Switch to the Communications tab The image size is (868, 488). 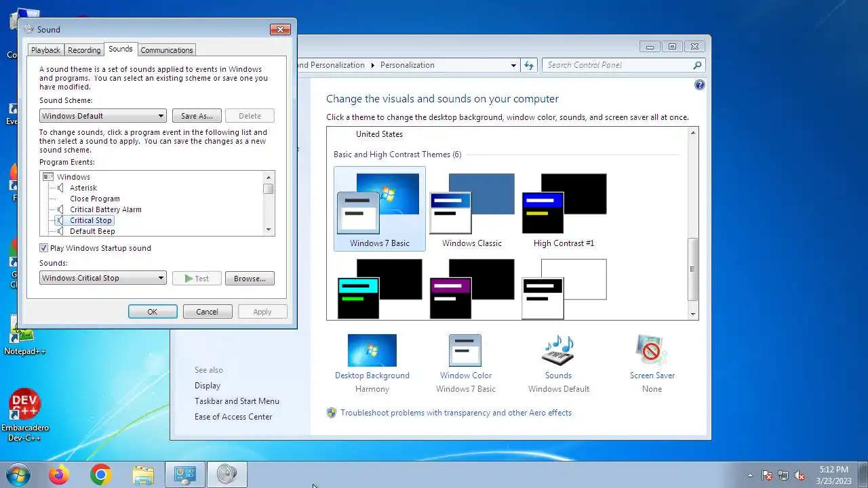pos(167,50)
